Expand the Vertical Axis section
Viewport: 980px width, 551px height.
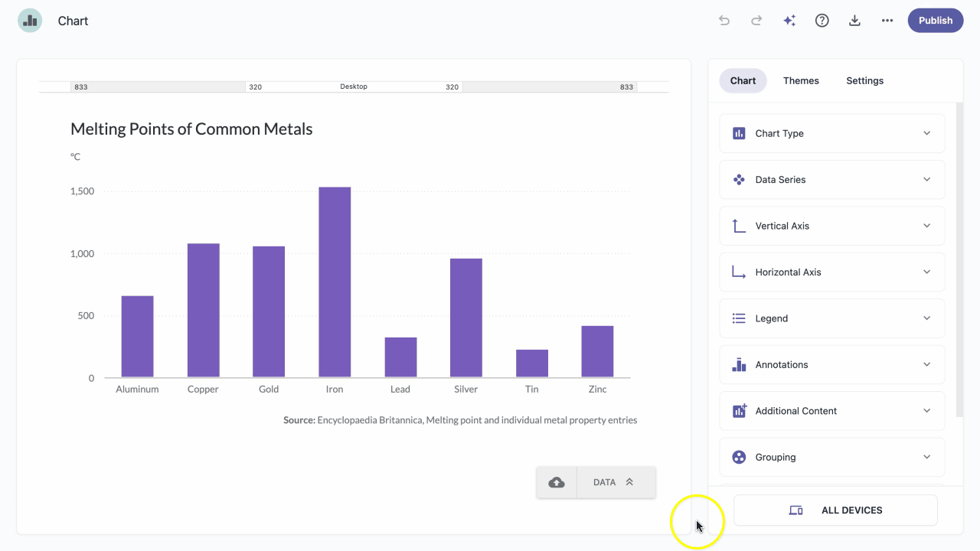832,226
